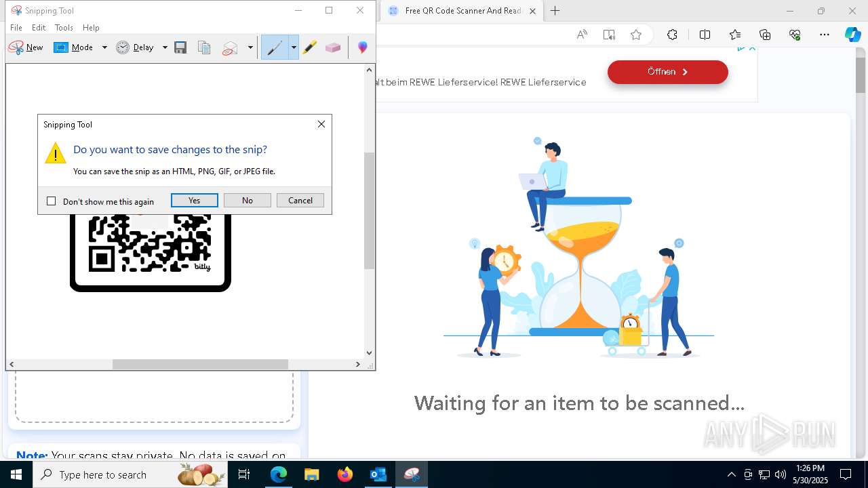The height and width of the screenshot is (488, 868).
Task: Open the Extensions puzzle icon
Action: pyautogui.click(x=672, y=35)
